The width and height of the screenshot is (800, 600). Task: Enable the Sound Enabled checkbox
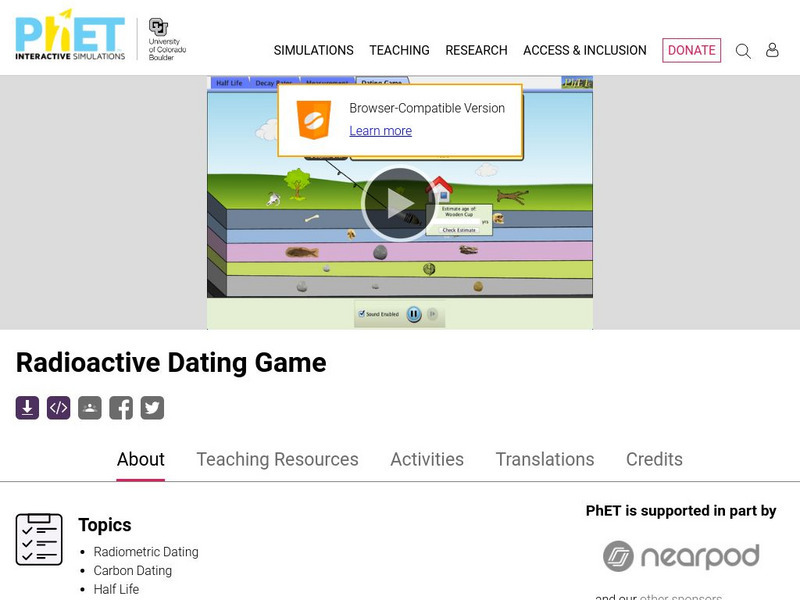point(361,313)
